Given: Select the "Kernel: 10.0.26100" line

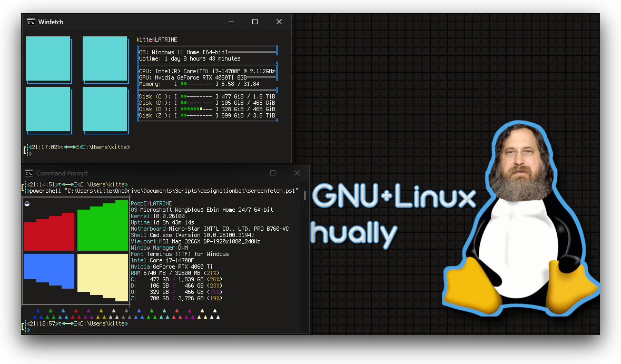Looking at the screenshot, I should point(157,217).
